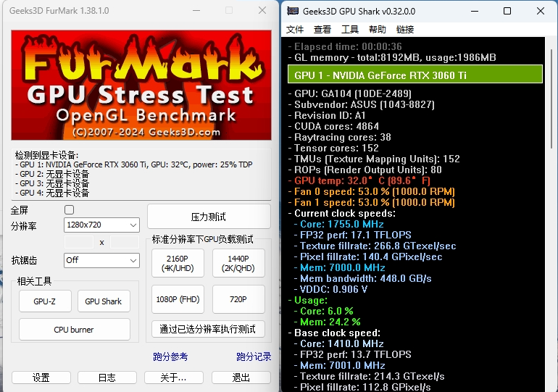Open the CPU burner tool
The width and height of the screenshot is (558, 392).
click(x=74, y=330)
